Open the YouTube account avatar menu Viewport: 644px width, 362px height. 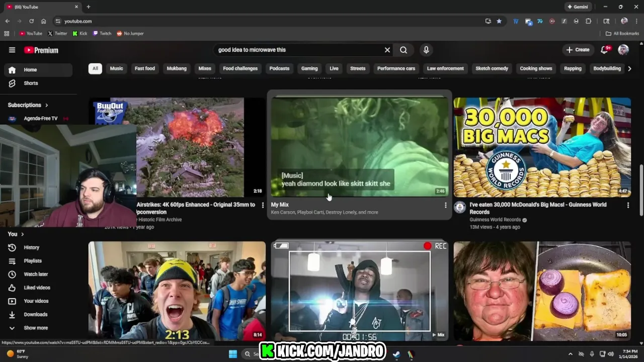pyautogui.click(x=623, y=49)
